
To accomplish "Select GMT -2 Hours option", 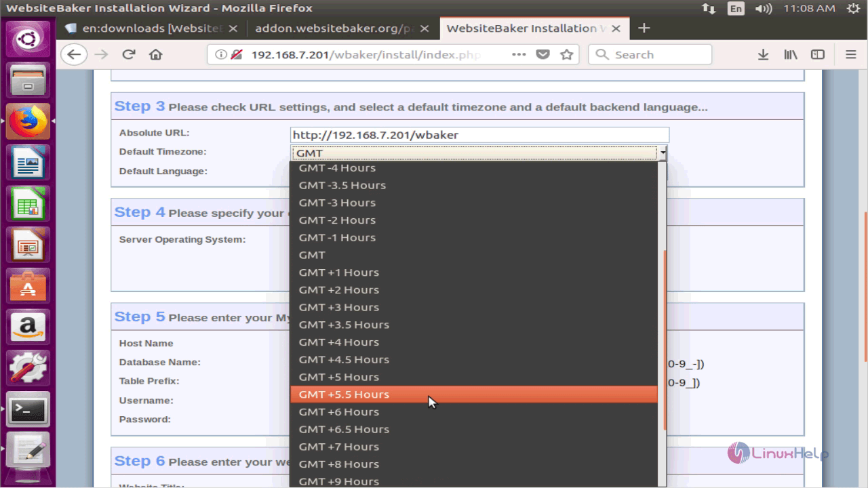I will click(x=473, y=220).
